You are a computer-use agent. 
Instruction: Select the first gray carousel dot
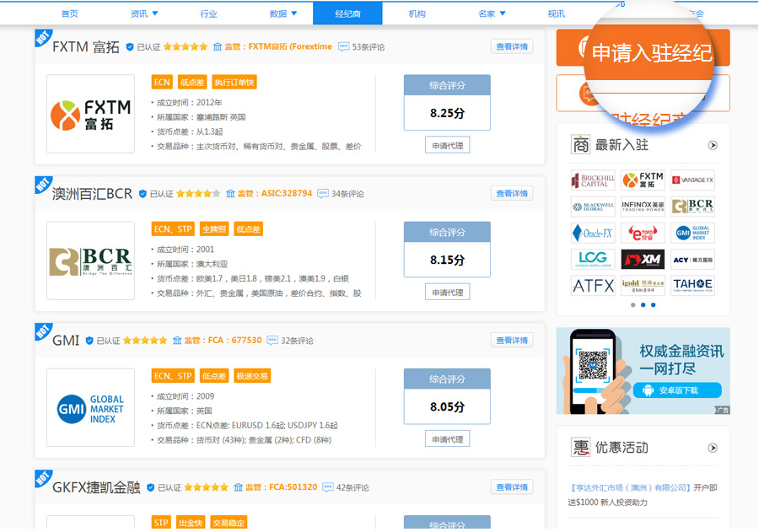[632, 305]
